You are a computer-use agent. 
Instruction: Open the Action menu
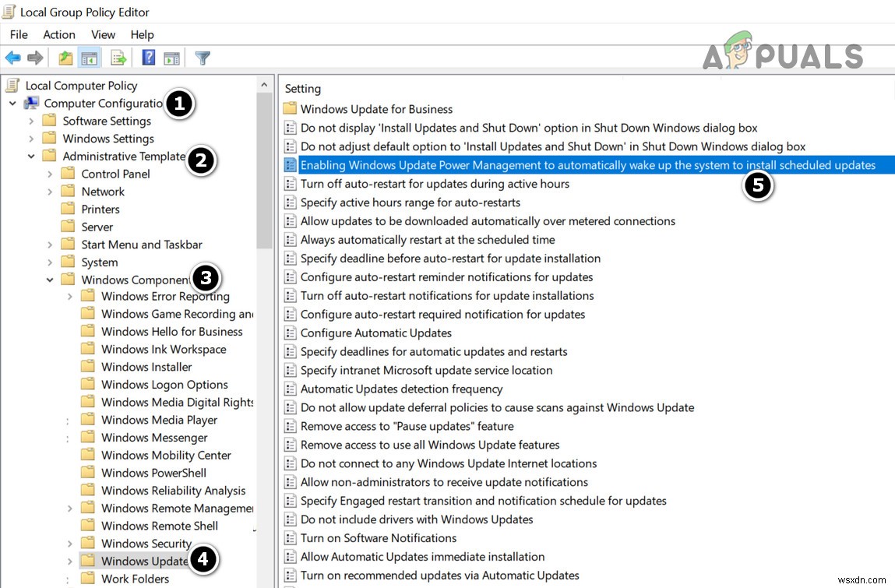[x=59, y=34]
